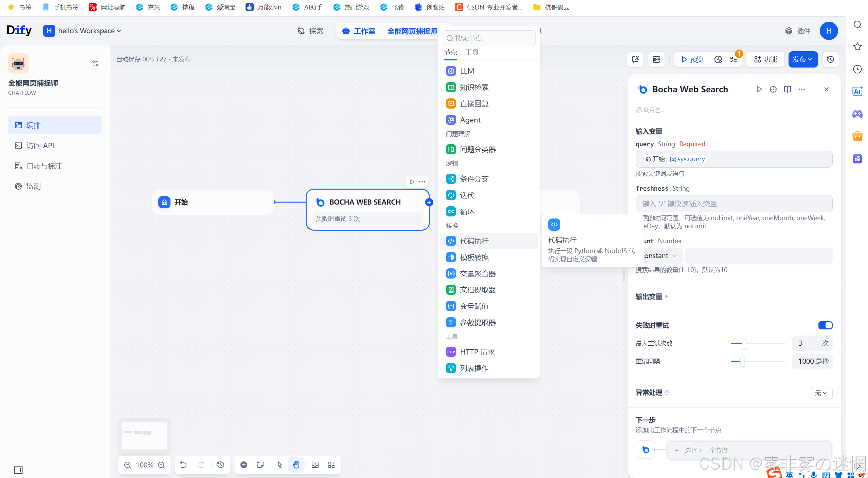Add the 循环 loop node
Viewport: 868px width, 478px height.
[488, 211]
